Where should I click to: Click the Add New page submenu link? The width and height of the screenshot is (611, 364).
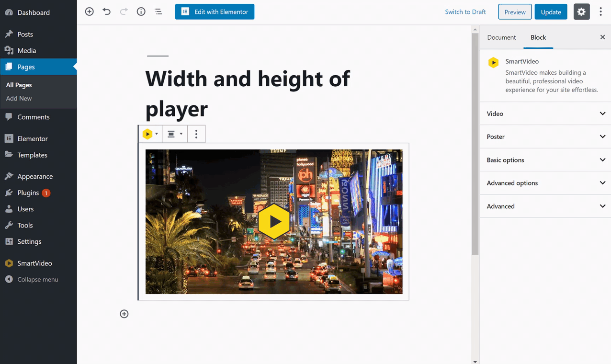[x=19, y=99]
